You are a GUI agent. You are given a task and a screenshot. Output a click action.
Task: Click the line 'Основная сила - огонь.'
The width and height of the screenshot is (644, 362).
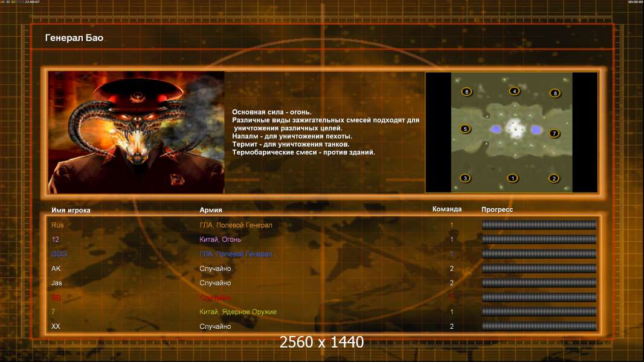(x=271, y=112)
